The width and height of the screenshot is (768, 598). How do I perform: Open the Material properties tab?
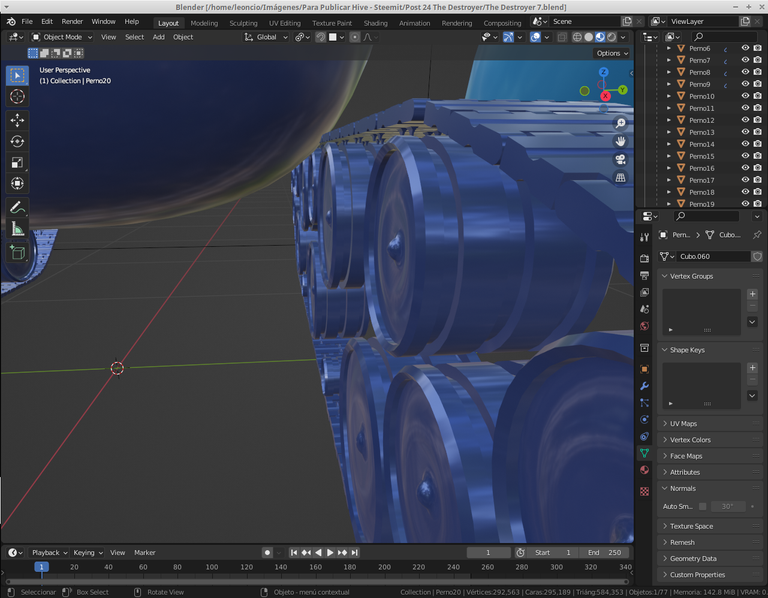pos(645,470)
